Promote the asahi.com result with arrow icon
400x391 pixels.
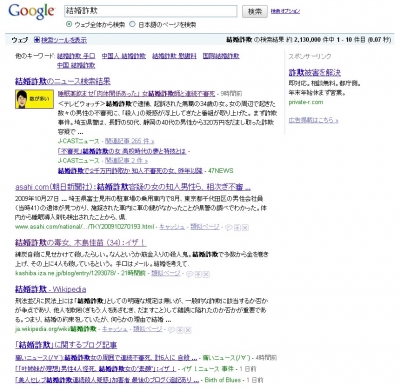tap(237, 227)
